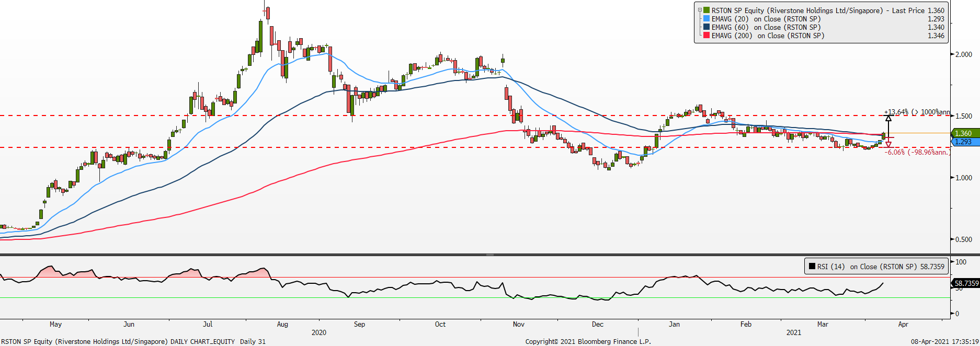Click the DAILY CHART_EQUITY footer title

tap(203, 342)
